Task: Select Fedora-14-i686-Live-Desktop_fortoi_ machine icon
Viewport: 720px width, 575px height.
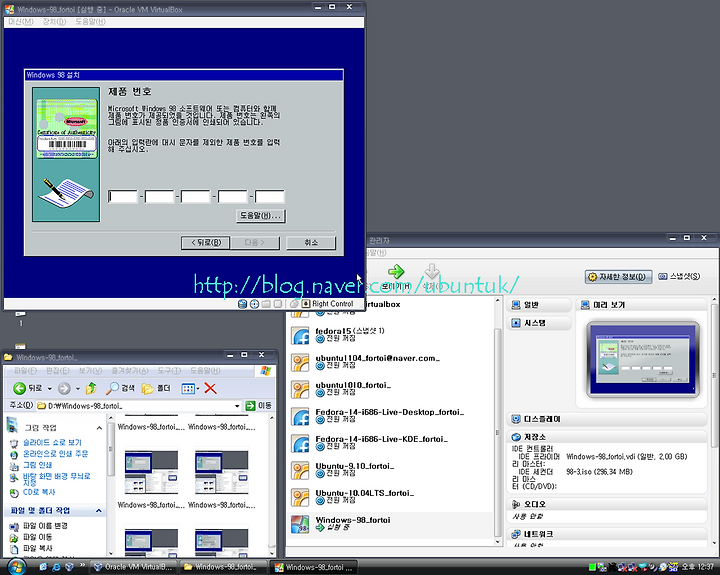Action: pyautogui.click(x=301, y=417)
